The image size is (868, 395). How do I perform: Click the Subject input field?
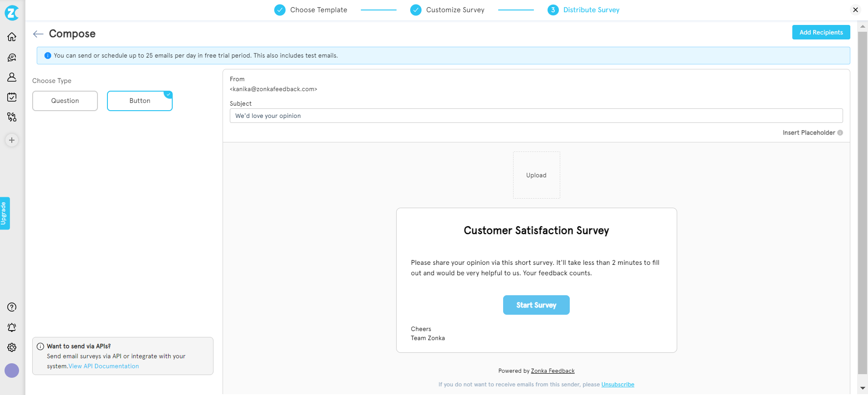[536, 116]
